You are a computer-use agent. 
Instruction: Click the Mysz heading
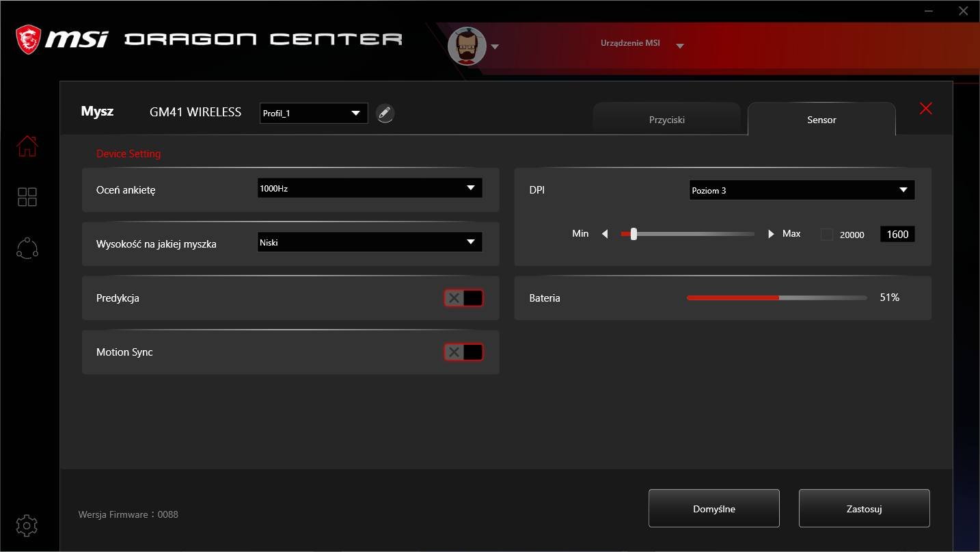(x=97, y=111)
